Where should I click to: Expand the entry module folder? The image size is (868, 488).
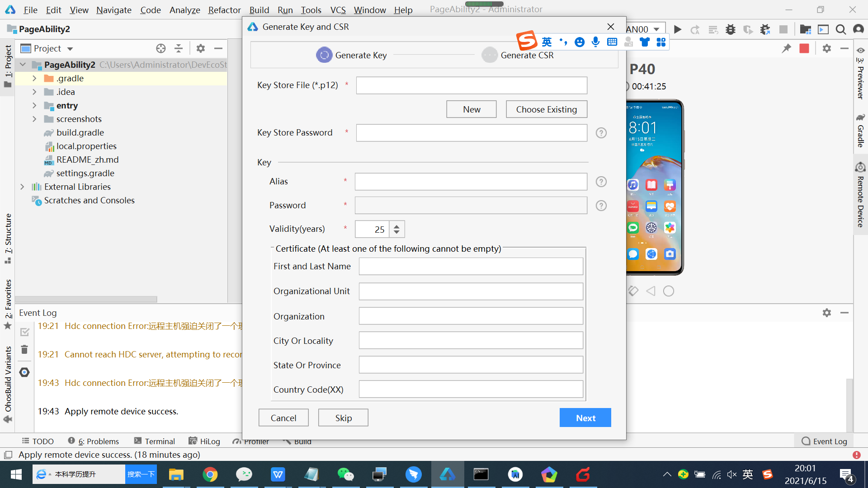(x=34, y=105)
